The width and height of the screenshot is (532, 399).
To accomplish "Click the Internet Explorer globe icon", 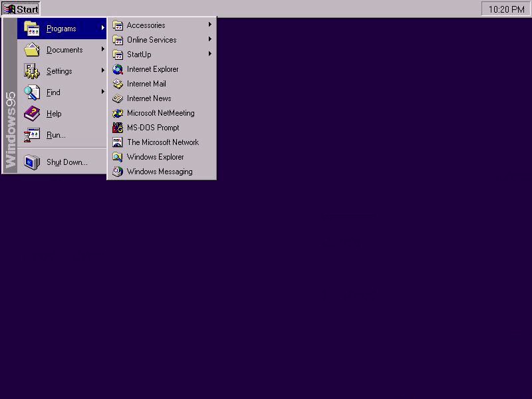I will [x=118, y=69].
